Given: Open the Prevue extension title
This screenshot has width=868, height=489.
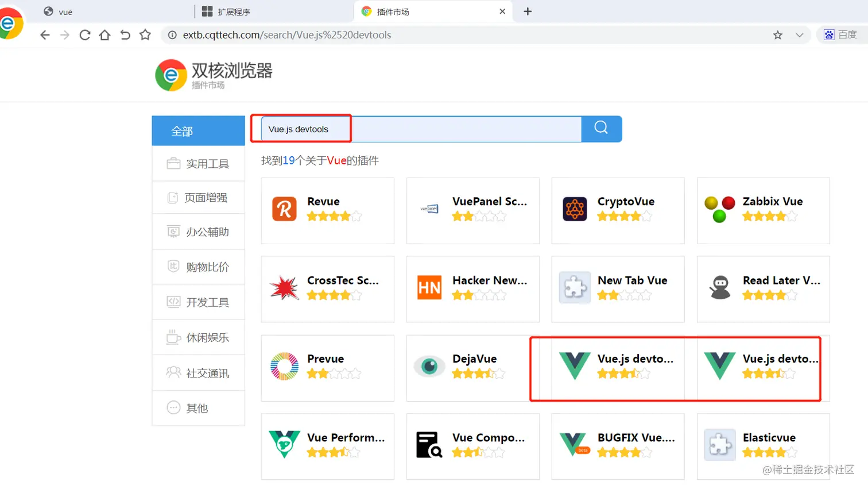Looking at the screenshot, I should pos(325,359).
